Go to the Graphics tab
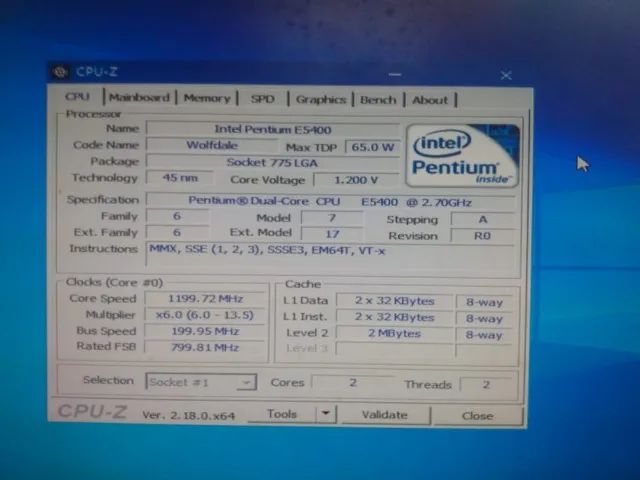 pos(321,100)
